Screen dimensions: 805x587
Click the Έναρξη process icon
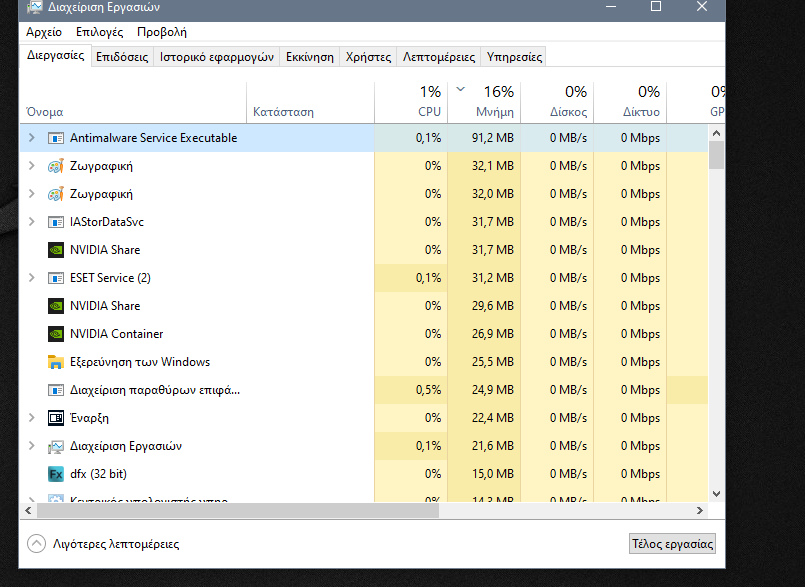click(56, 418)
